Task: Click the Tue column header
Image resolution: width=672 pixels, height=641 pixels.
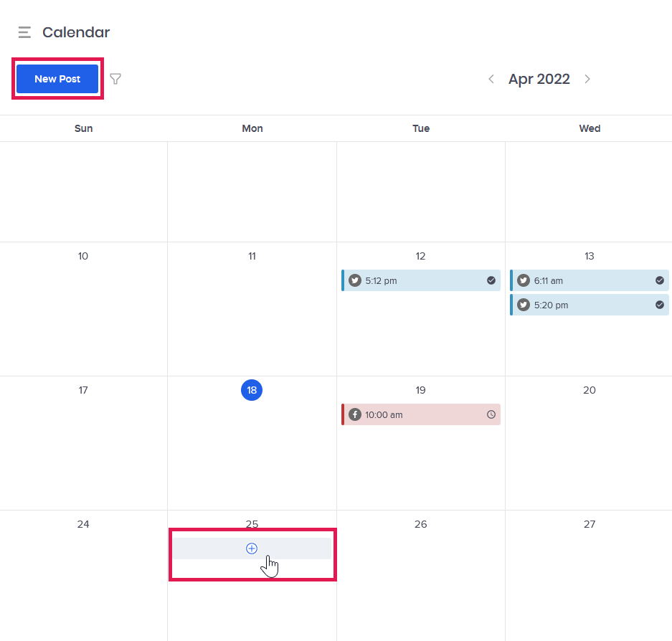Action: point(420,128)
